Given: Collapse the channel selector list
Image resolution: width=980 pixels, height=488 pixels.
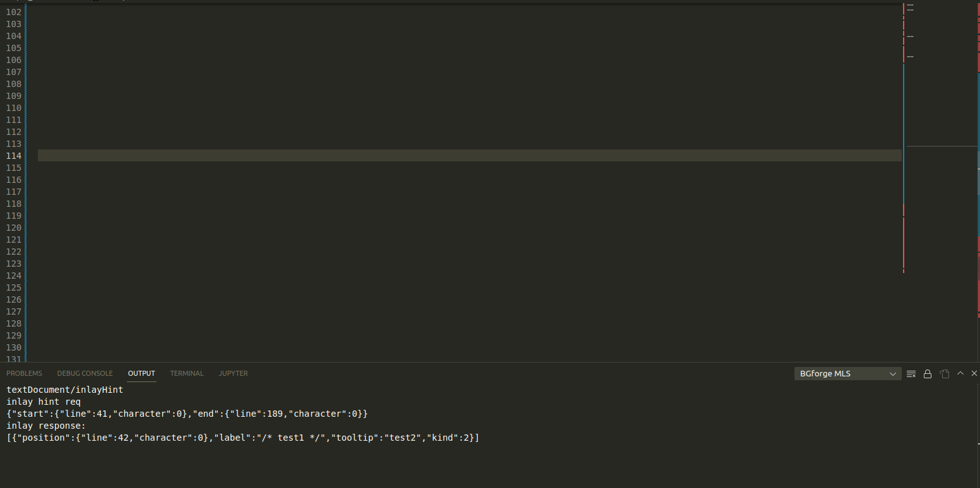Looking at the screenshot, I should (894, 373).
